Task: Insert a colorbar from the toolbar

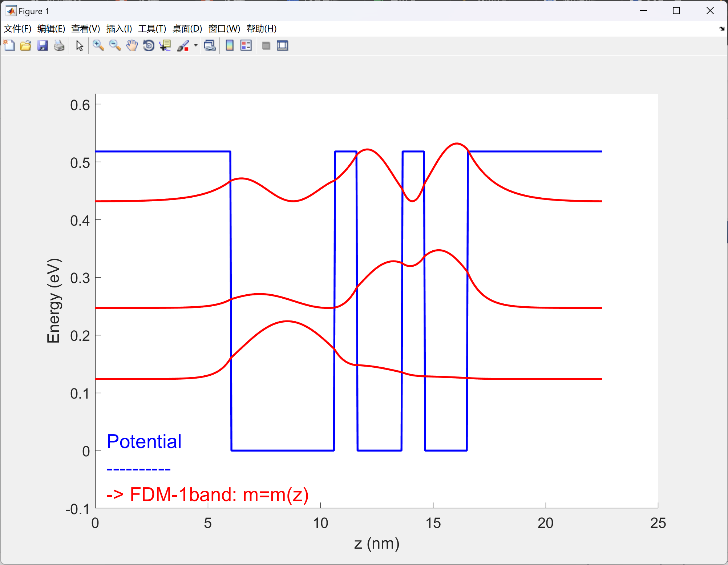Action: [230, 46]
